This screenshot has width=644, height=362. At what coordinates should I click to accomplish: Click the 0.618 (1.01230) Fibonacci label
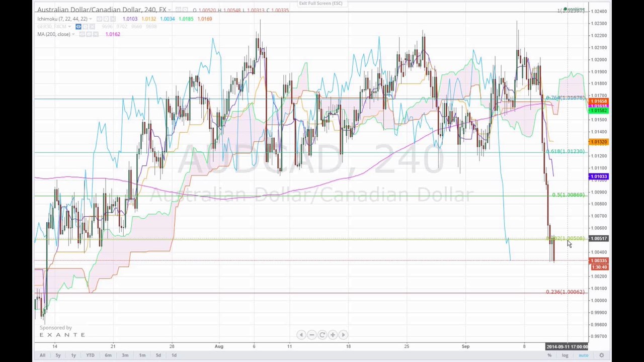pyautogui.click(x=565, y=151)
